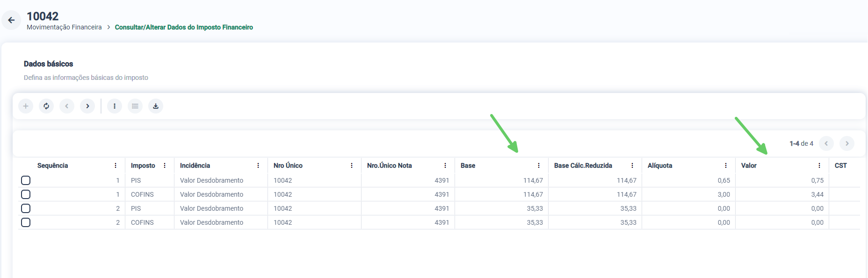Sort by the Sequência column header
The width and height of the screenshot is (868, 278).
(52, 165)
